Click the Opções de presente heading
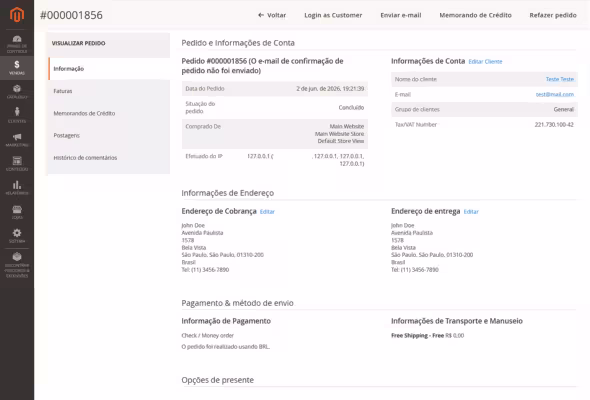Screen dimensions: 590x400 pos(217,380)
